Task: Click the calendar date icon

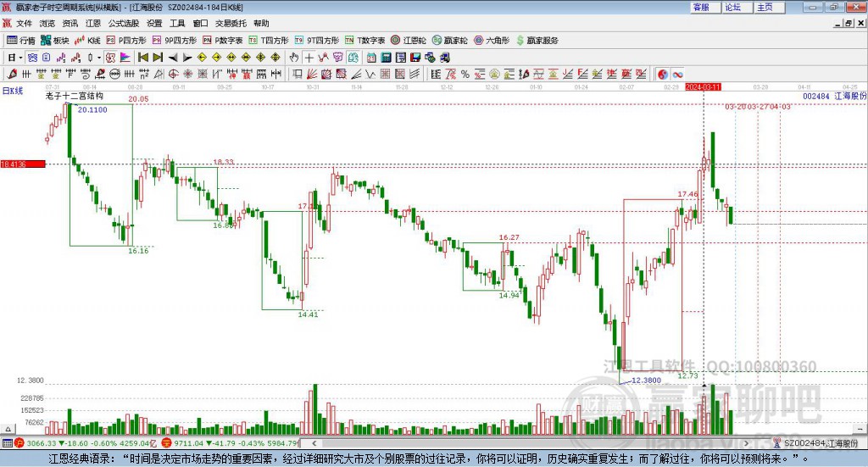Action: (371, 58)
